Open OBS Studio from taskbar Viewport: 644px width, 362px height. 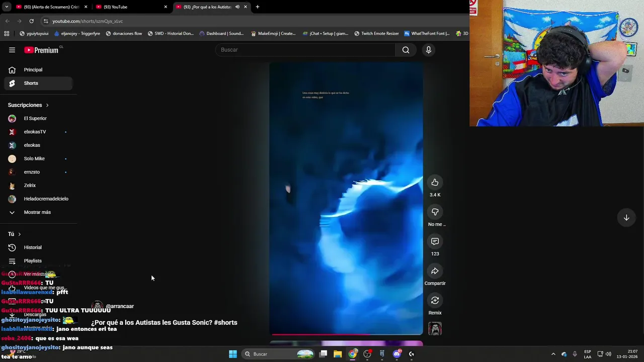pyautogui.click(x=367, y=354)
